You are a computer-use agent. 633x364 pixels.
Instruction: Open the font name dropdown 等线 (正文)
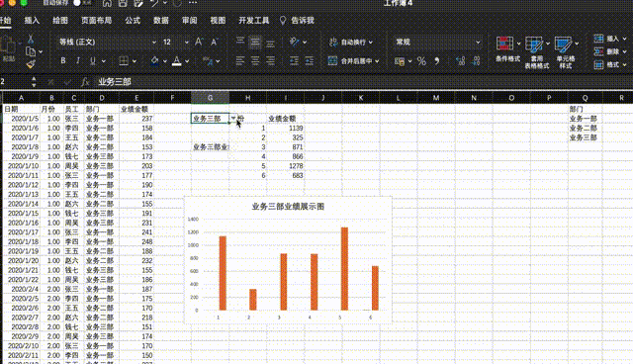pos(154,42)
